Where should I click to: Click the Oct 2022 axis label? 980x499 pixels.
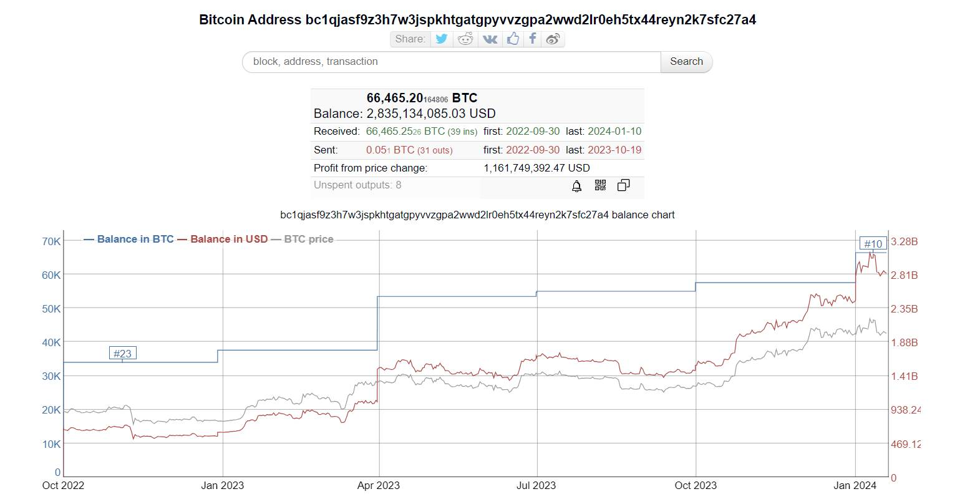(x=63, y=485)
